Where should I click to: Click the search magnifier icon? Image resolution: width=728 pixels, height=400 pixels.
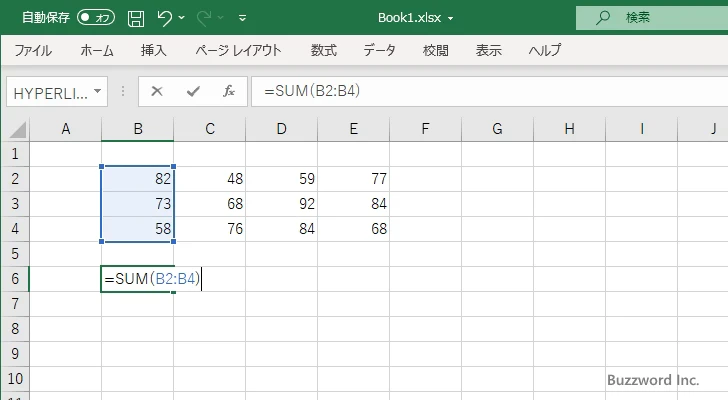click(603, 18)
